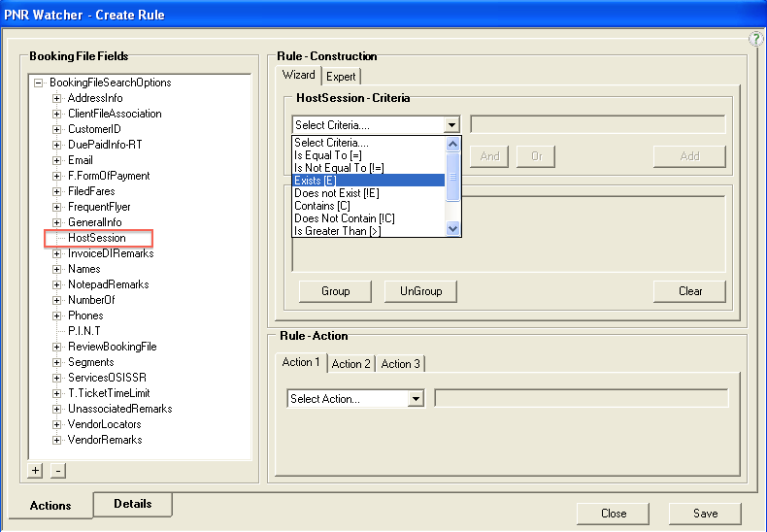
Task: Clear the constructed rule
Action: click(689, 291)
